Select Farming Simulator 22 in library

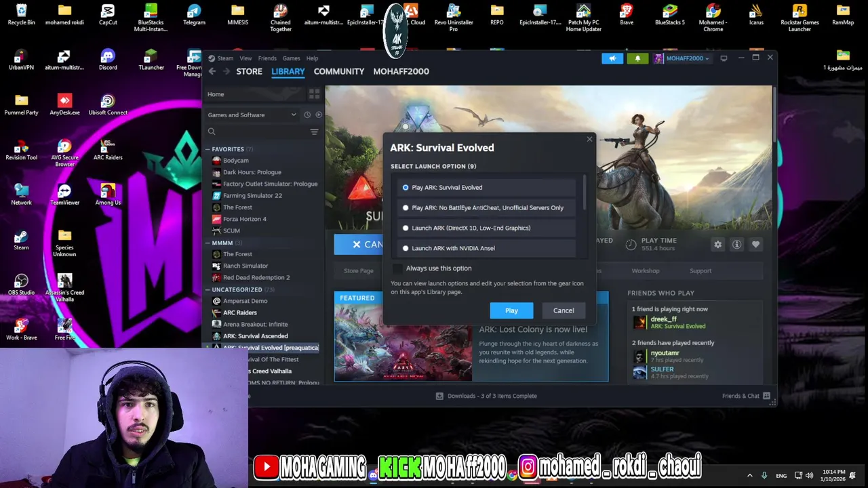click(252, 195)
